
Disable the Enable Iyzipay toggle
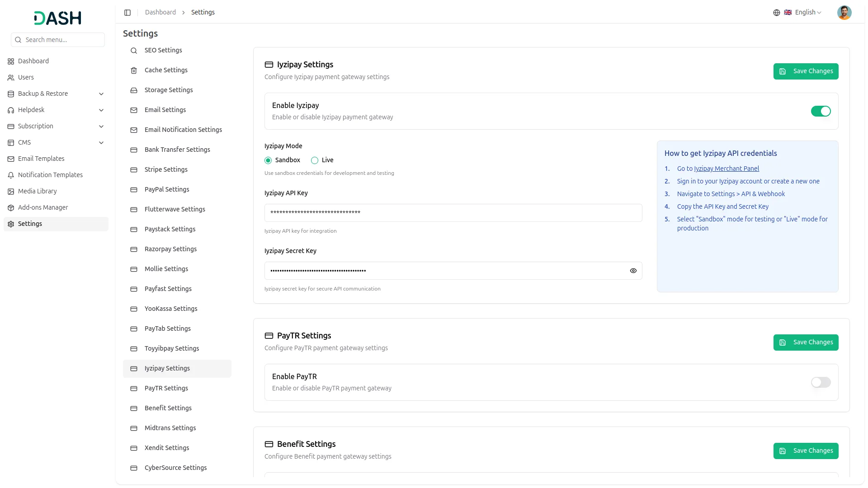820,111
